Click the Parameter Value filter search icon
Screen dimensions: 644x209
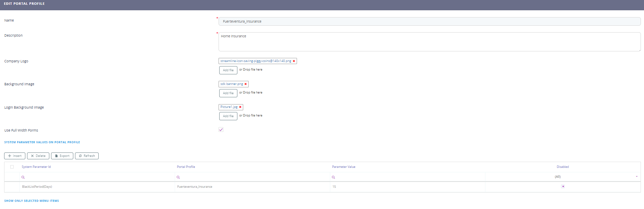click(333, 177)
